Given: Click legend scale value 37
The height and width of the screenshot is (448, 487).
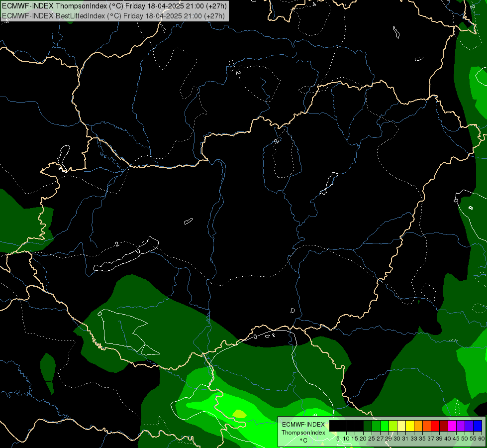Looking at the screenshot, I should [431, 439].
